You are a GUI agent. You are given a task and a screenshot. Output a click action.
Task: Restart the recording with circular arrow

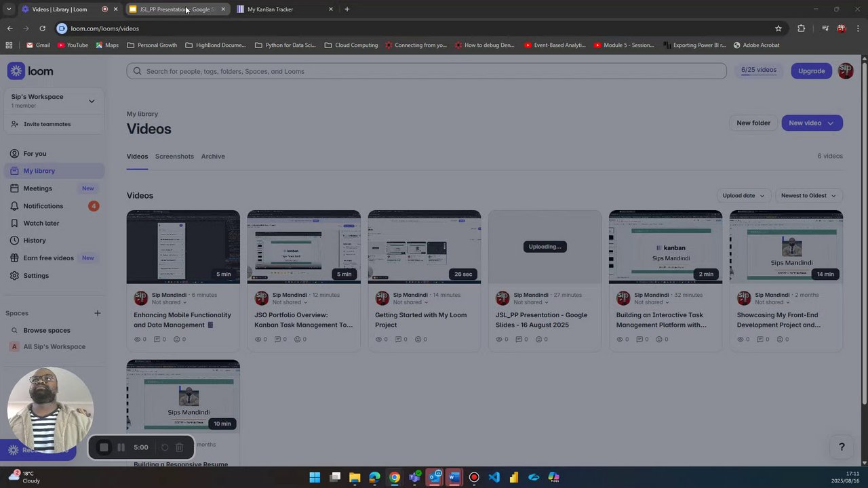click(165, 447)
